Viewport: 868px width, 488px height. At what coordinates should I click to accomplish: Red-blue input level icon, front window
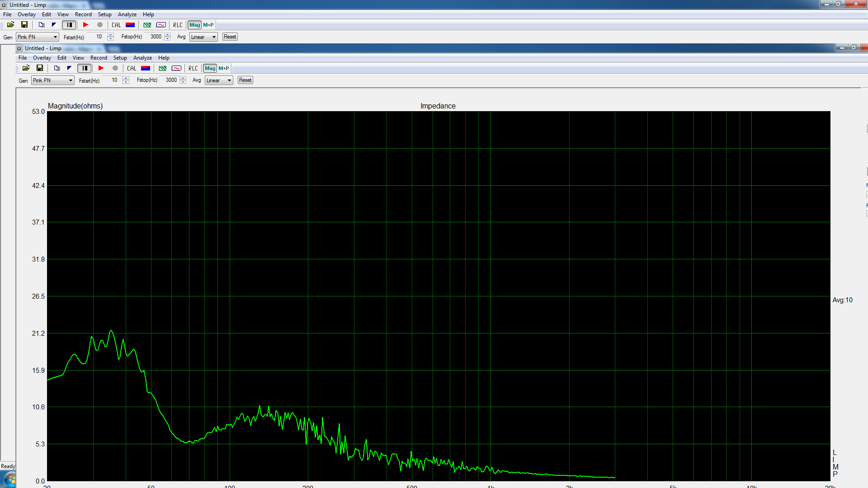pyautogui.click(x=146, y=68)
